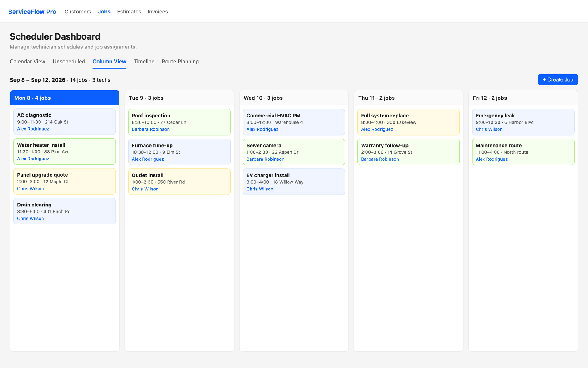Open the Water heater install job
The height and width of the screenshot is (368, 588).
click(65, 151)
